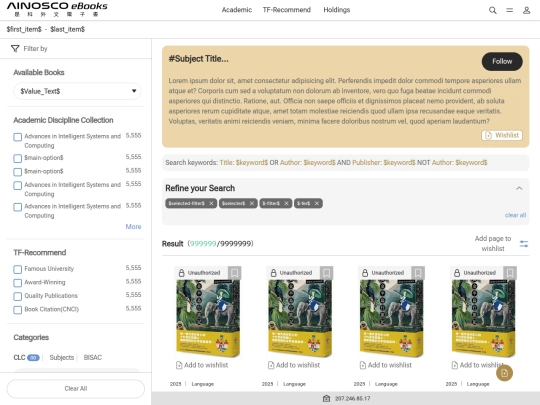Remove the $selected-filter$ tag
This screenshot has width=540, height=405.
(x=211, y=203)
